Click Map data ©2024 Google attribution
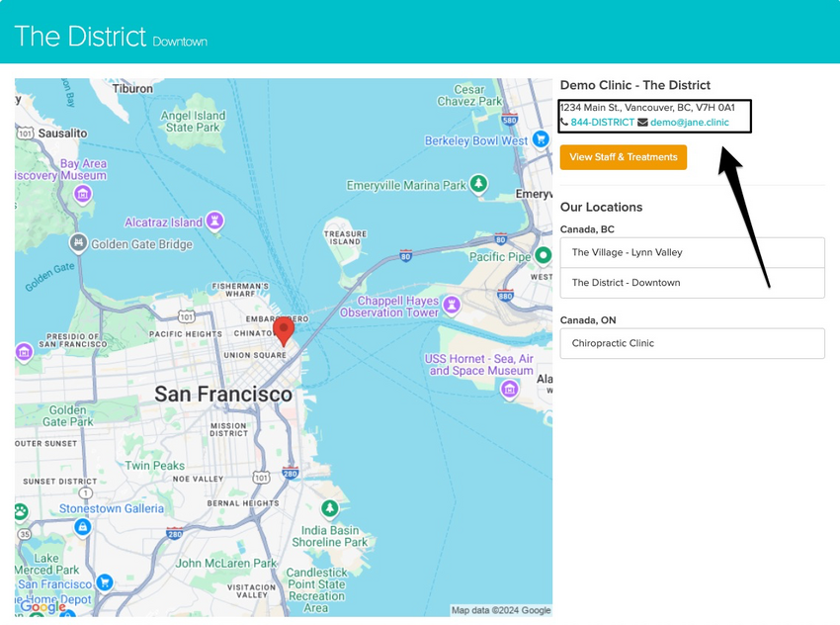The height and width of the screenshot is (625, 840). pyautogui.click(x=501, y=610)
